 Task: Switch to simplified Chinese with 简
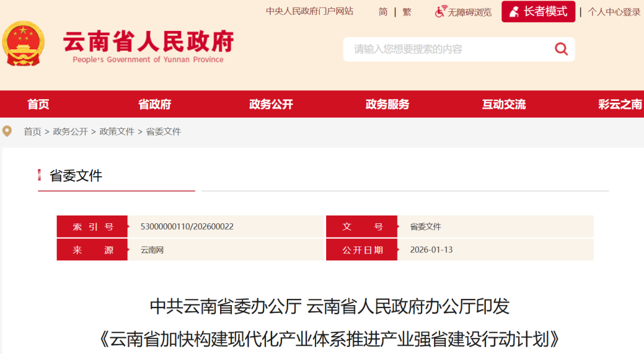[382, 11]
